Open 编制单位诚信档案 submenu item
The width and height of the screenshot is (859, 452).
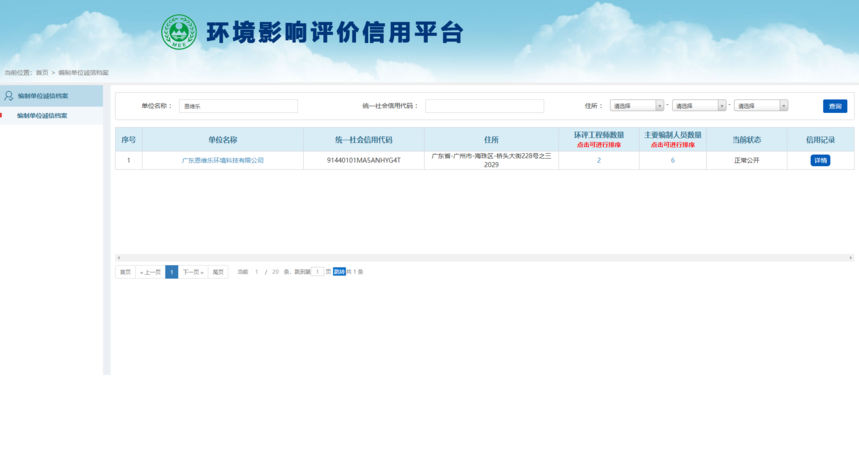click(42, 116)
